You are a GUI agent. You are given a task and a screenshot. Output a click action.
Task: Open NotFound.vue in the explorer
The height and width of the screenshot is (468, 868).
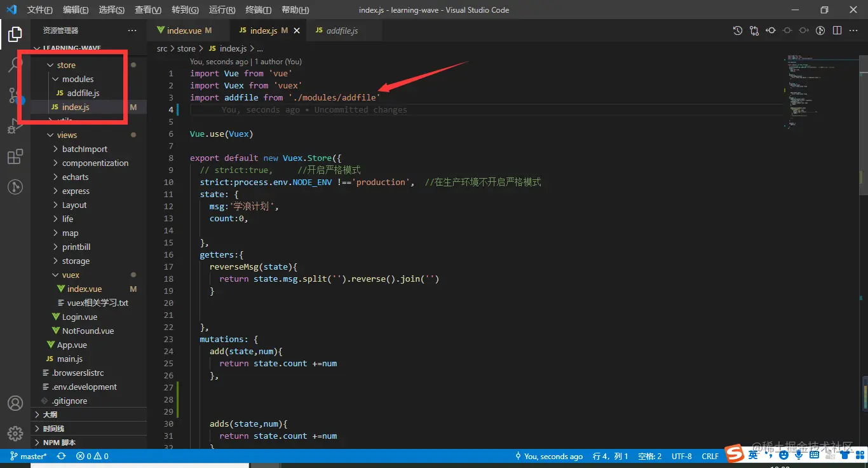click(x=88, y=331)
